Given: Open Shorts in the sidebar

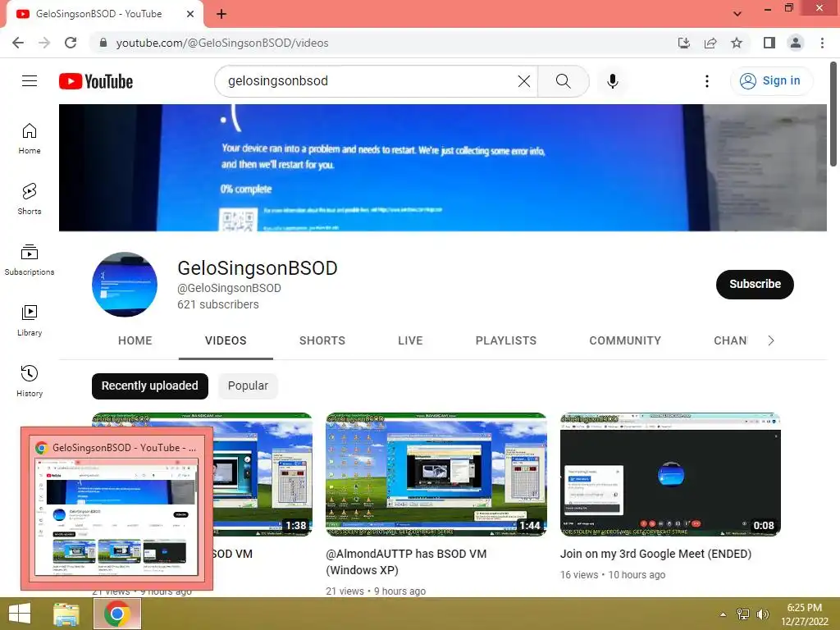Looking at the screenshot, I should tap(30, 199).
